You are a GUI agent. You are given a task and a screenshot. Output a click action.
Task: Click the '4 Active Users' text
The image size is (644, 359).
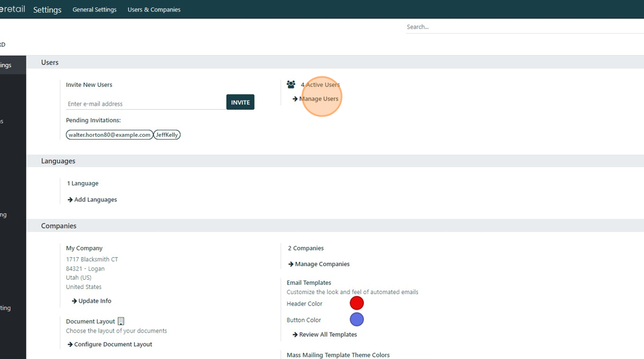(320, 84)
